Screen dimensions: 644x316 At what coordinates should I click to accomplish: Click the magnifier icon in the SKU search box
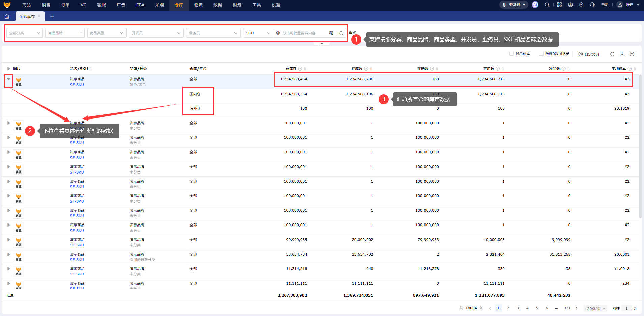(x=341, y=33)
